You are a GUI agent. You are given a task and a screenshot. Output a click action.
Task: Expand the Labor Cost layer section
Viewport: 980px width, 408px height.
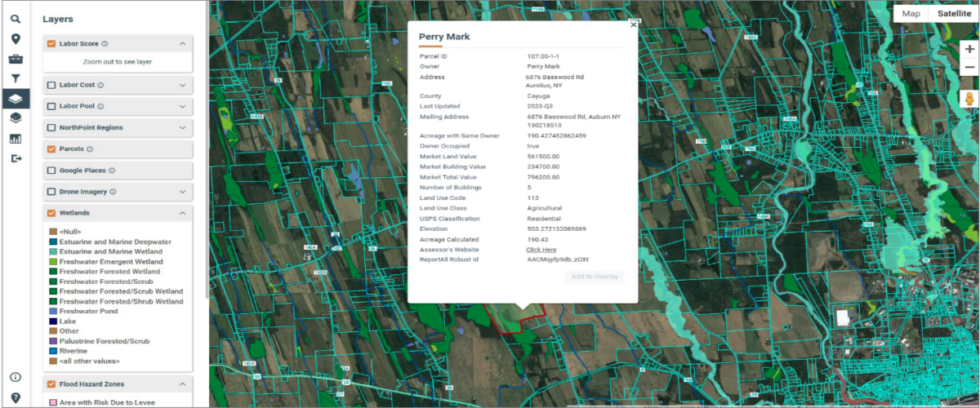pos(182,84)
